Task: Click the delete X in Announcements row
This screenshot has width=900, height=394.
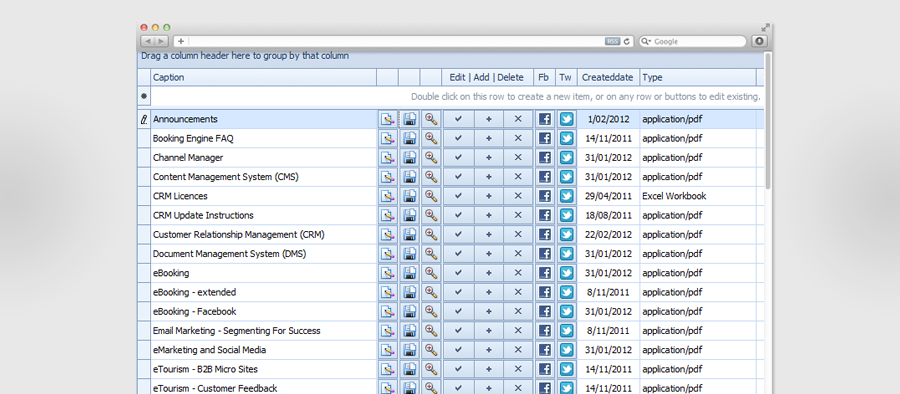Action: coord(518,119)
